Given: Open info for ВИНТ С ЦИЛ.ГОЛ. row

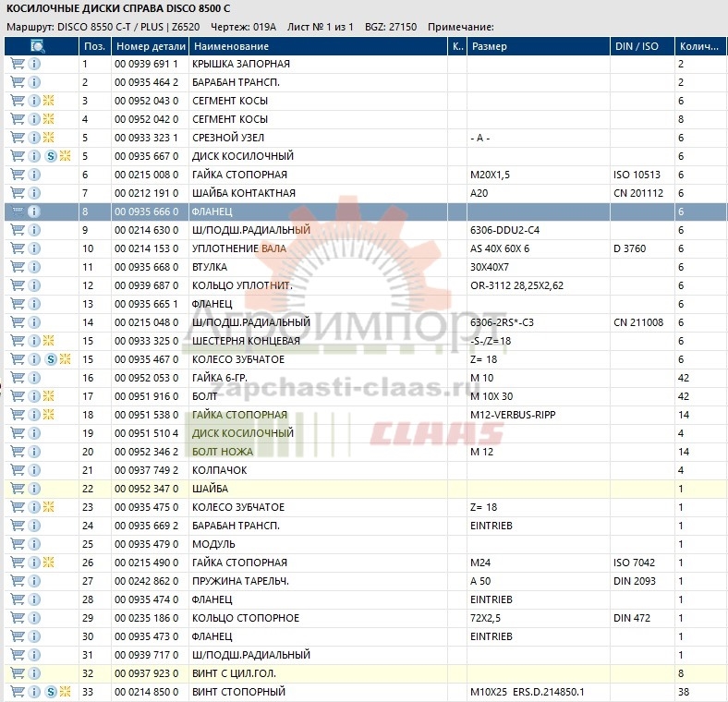Looking at the screenshot, I should (34, 673).
